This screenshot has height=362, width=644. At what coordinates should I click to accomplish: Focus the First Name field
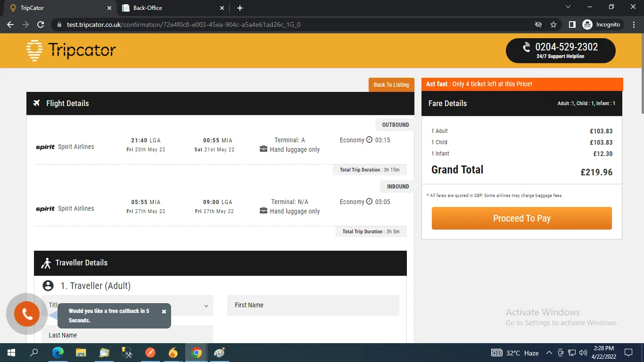pos(313,305)
